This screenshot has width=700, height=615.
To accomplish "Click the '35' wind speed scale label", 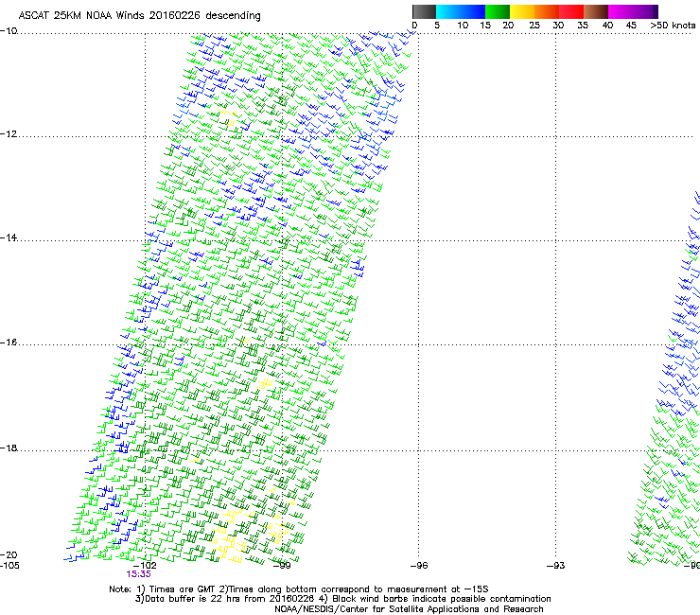I will coord(583,25).
